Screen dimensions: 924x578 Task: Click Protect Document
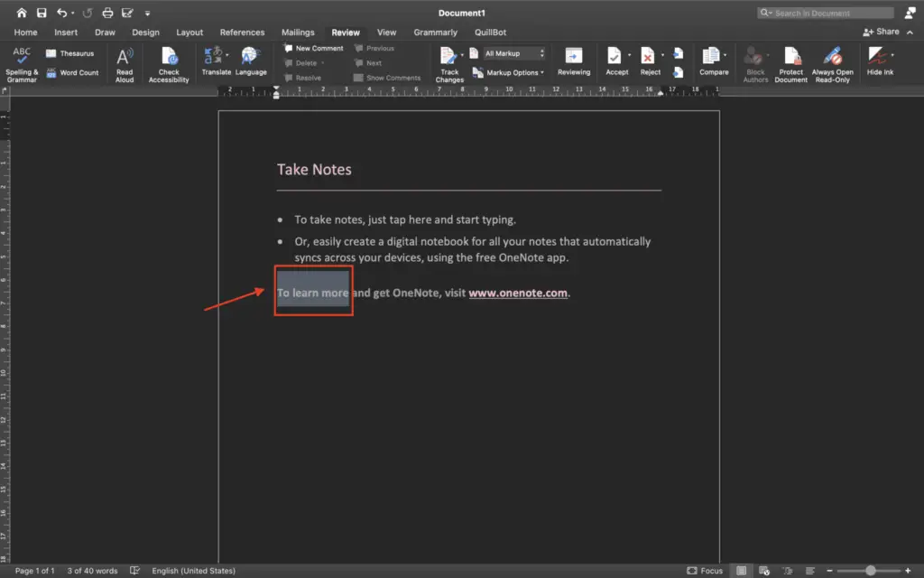[x=790, y=64]
